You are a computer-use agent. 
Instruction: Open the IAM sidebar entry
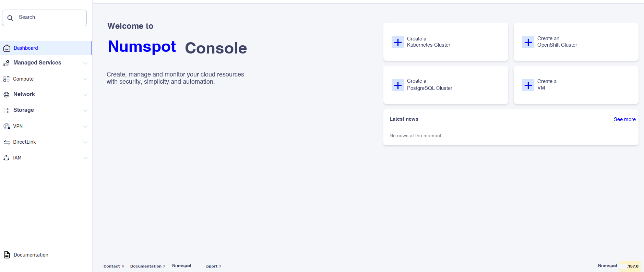coord(46,158)
